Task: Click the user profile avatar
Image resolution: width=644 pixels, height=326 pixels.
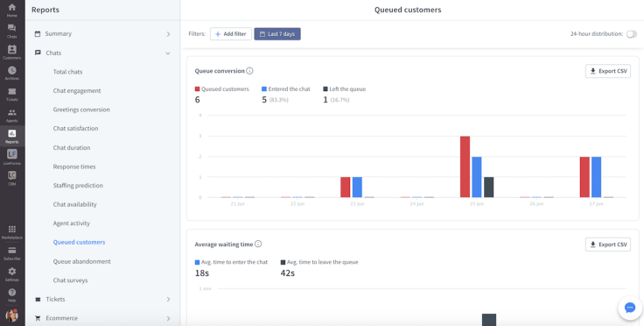Action: coord(12,315)
